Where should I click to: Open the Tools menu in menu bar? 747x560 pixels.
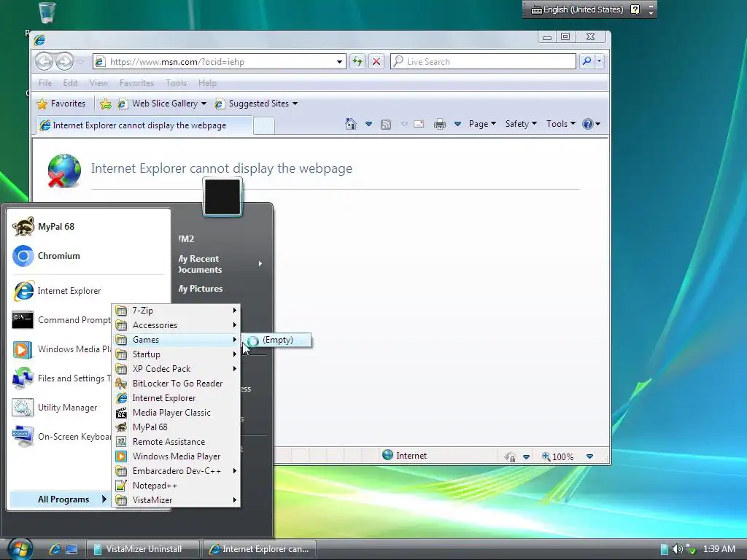176,83
